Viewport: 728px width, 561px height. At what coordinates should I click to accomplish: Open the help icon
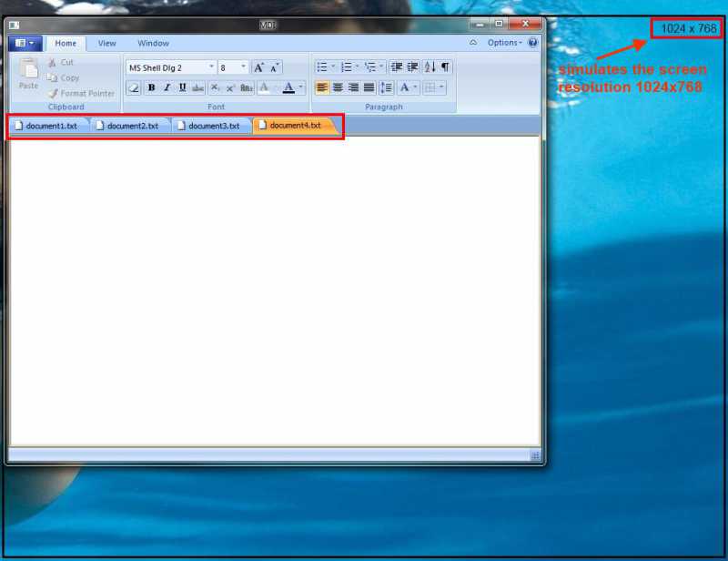click(x=532, y=43)
